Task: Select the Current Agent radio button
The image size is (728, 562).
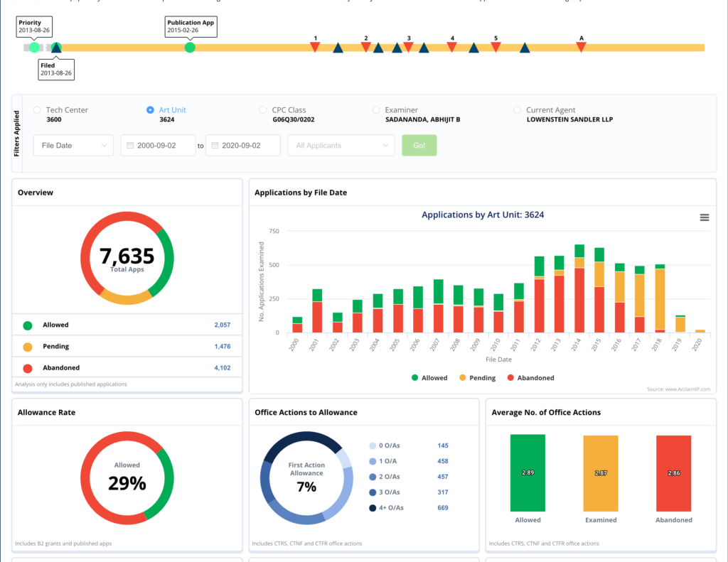Action: coord(518,110)
